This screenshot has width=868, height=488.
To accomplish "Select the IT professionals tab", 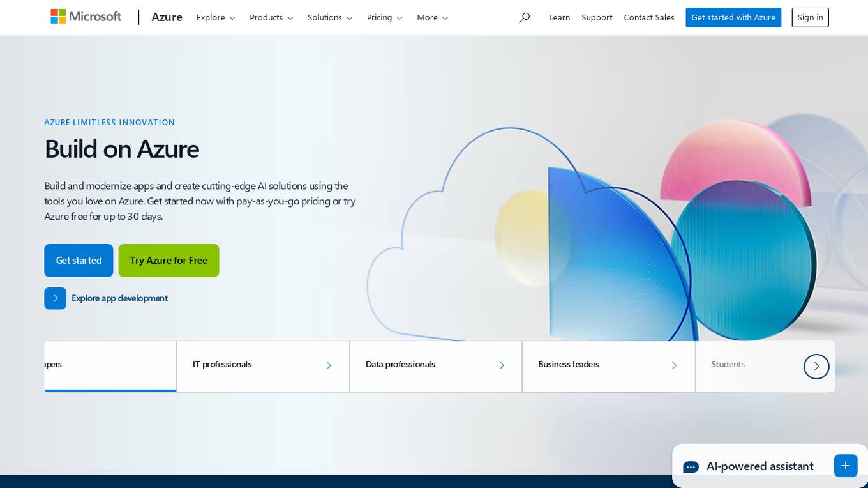I will coord(263,366).
